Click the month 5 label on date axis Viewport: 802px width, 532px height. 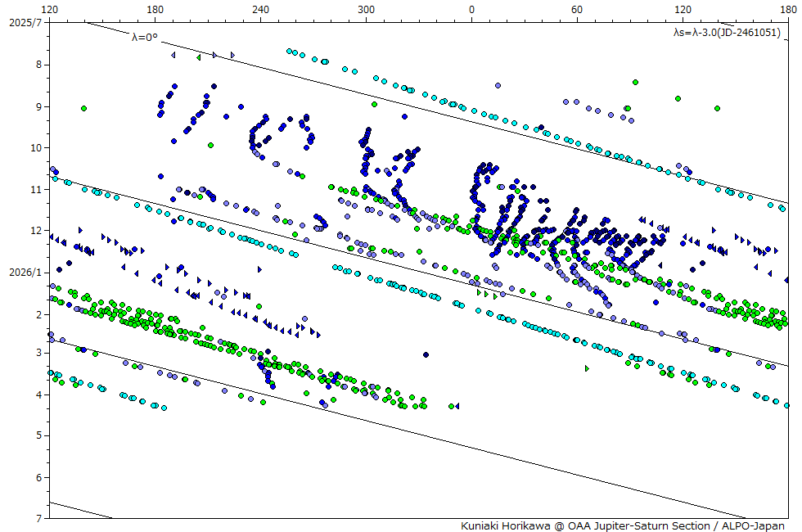click(x=39, y=436)
